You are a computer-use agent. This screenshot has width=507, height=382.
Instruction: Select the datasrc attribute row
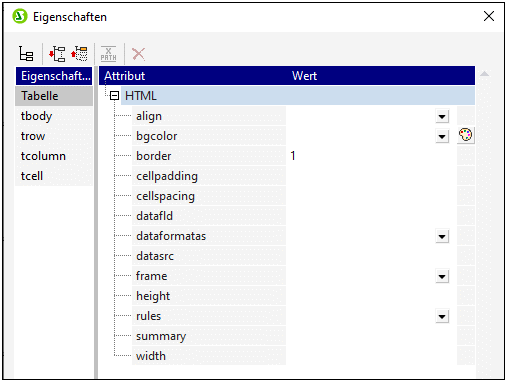209,256
